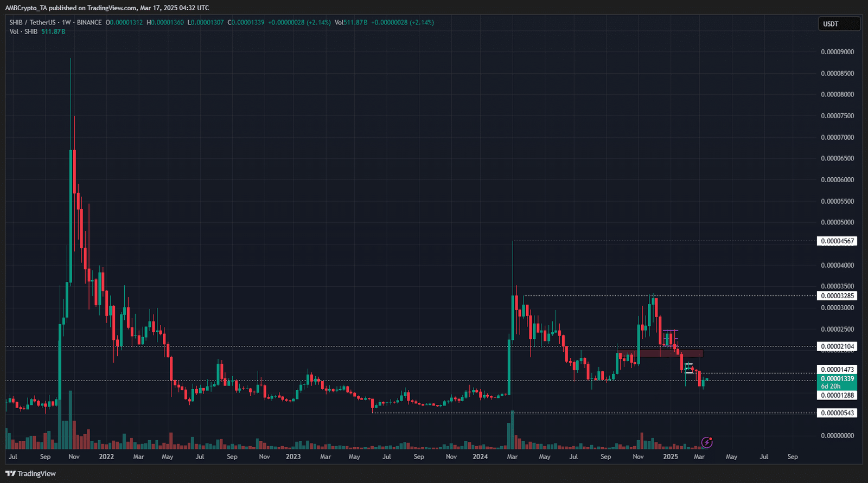Open the USDT currency selector
This screenshot has width=868, height=483.
pos(838,24)
